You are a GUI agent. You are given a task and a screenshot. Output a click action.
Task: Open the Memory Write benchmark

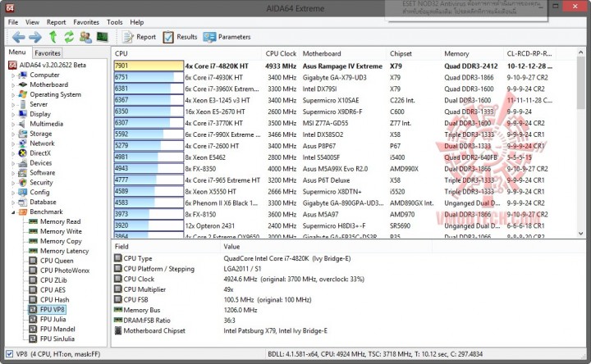click(x=55, y=231)
